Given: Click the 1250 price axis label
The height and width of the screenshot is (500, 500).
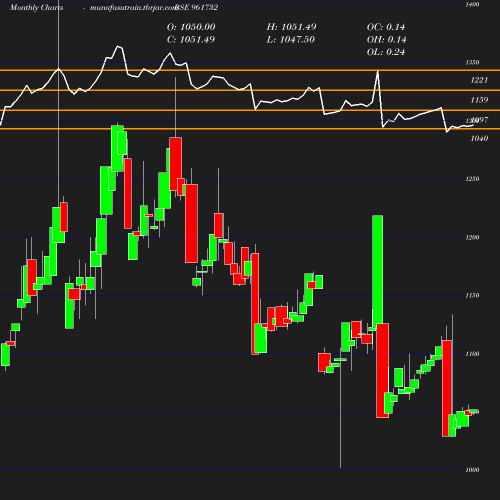Looking at the screenshot, I should point(472,179).
